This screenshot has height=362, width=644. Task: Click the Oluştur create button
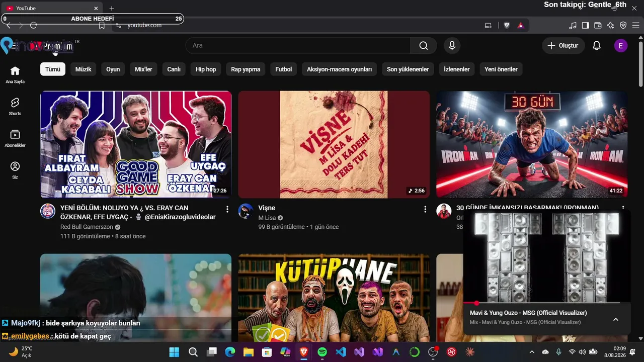[x=563, y=46]
